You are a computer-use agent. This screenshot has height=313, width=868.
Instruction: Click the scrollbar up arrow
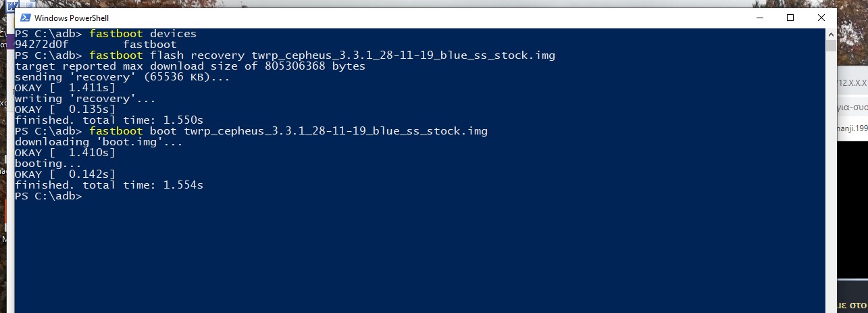831,34
